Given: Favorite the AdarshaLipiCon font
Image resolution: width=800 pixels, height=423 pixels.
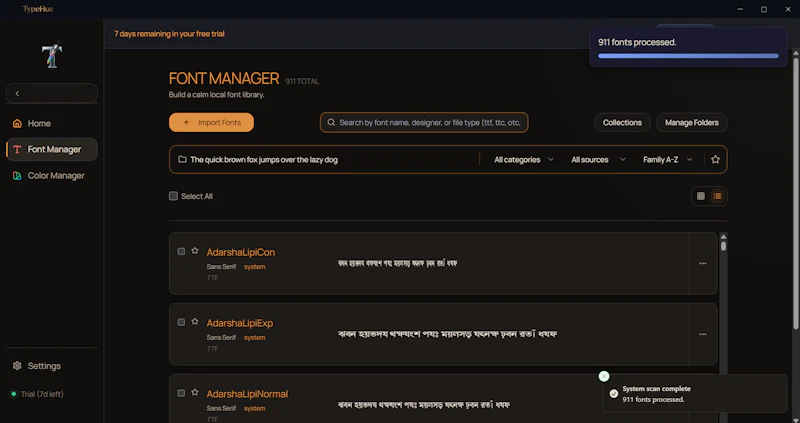Looking at the screenshot, I should point(195,251).
